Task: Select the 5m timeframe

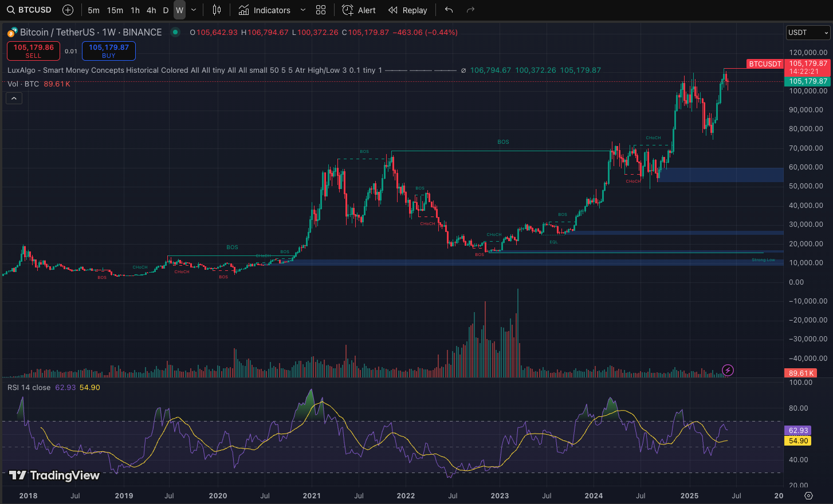Action: click(93, 10)
